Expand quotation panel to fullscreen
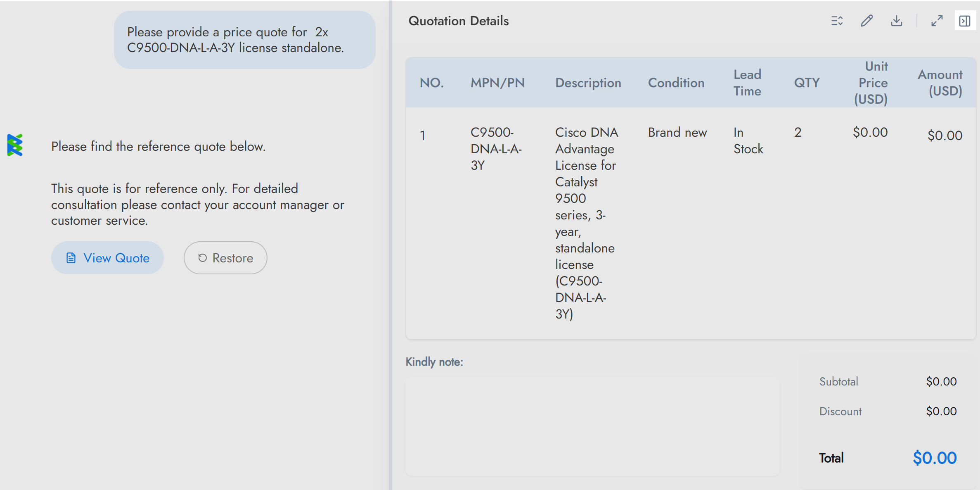980x490 pixels. tap(937, 21)
